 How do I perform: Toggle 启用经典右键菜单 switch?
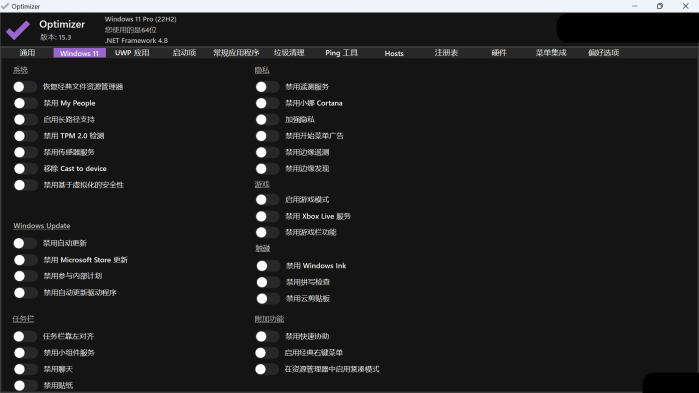[x=267, y=353]
